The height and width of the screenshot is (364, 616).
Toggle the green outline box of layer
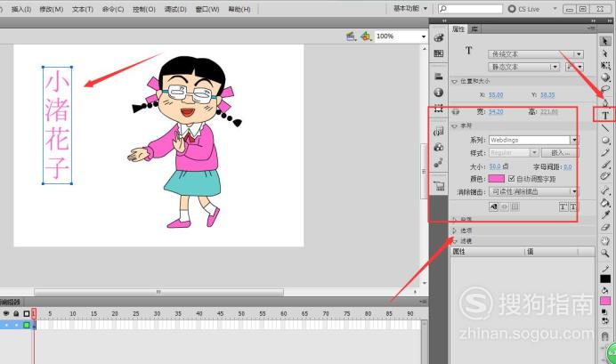[x=27, y=325]
